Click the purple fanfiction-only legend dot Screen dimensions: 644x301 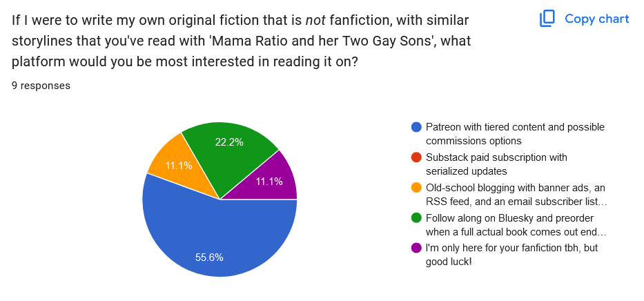[416, 249]
